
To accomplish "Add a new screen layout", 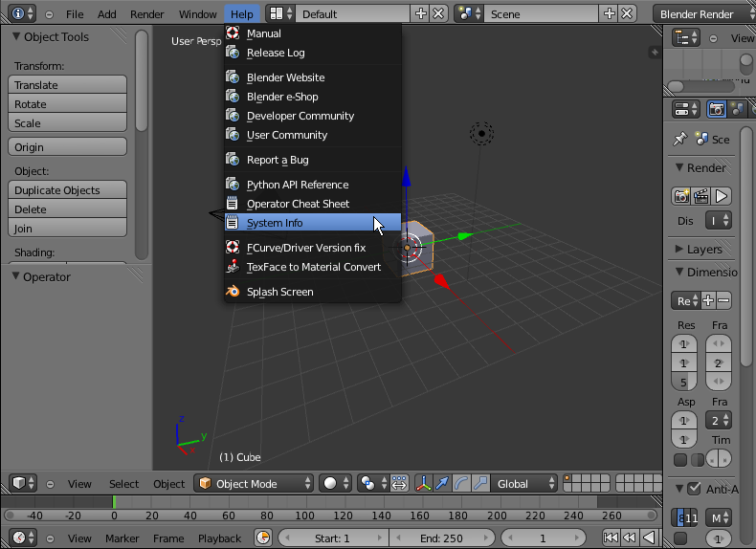I will click(x=421, y=13).
